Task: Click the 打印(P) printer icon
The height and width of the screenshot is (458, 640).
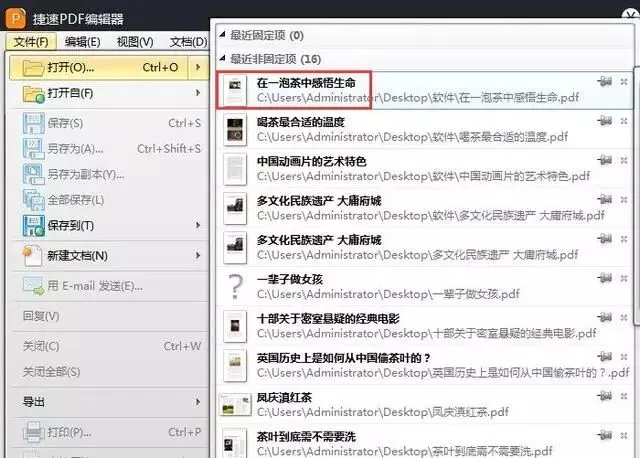Action: (x=33, y=432)
